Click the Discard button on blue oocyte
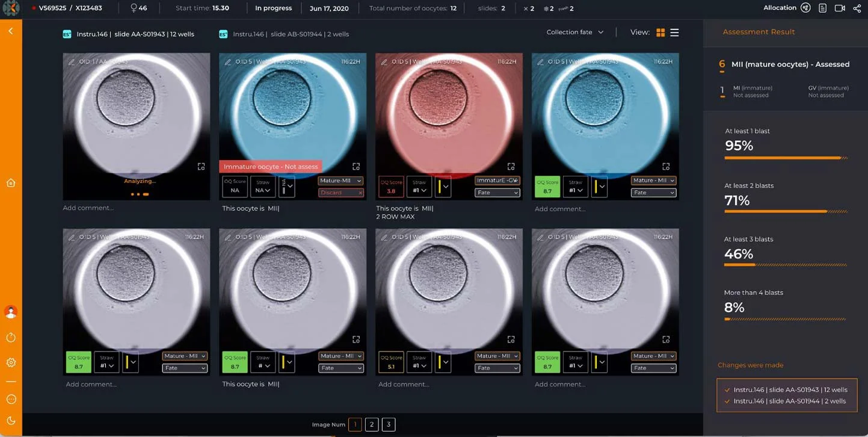Viewport: 868px width, 437px height. (340, 193)
